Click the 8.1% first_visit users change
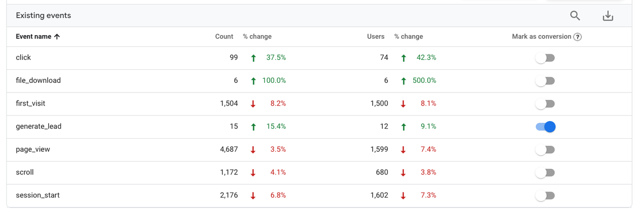 pyautogui.click(x=429, y=103)
